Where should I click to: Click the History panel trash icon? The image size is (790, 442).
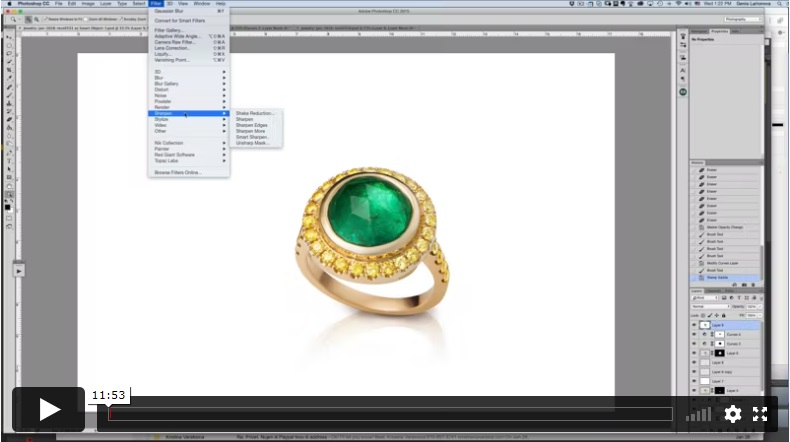tap(753, 285)
